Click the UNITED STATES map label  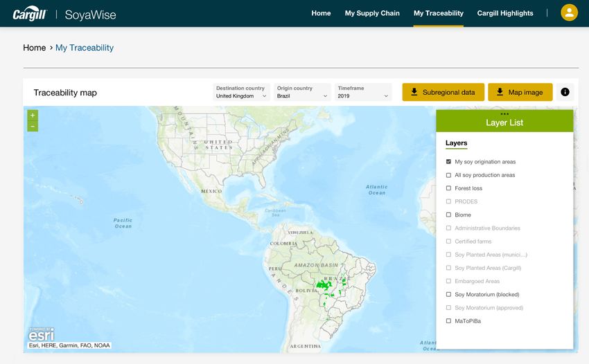click(218, 145)
